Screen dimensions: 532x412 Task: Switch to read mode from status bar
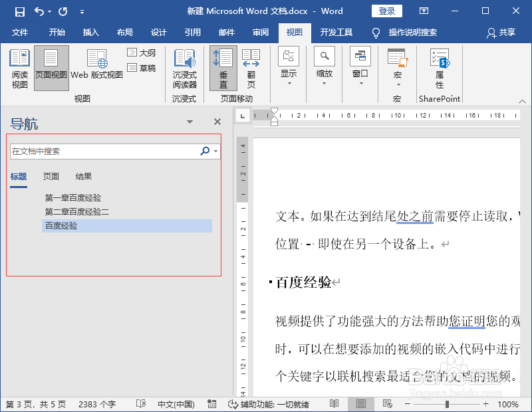(x=334, y=403)
